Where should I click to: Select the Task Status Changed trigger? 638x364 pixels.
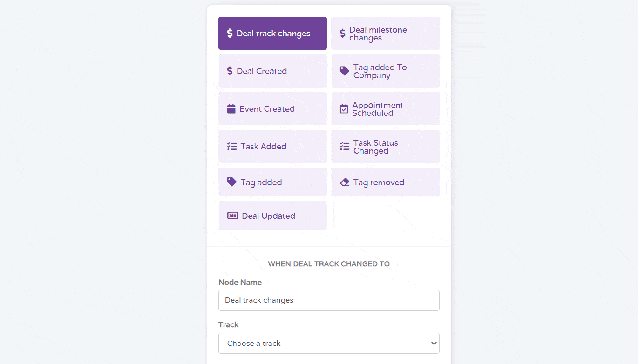tap(386, 146)
